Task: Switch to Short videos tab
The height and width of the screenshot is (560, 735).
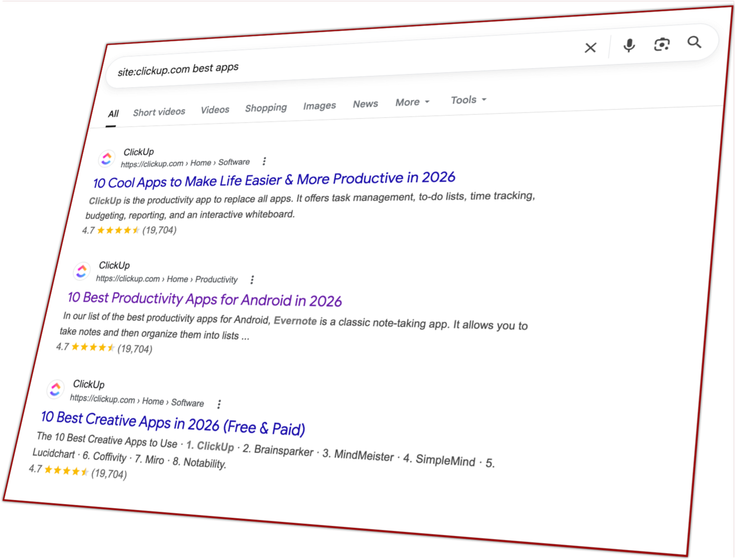Action: pyautogui.click(x=159, y=112)
